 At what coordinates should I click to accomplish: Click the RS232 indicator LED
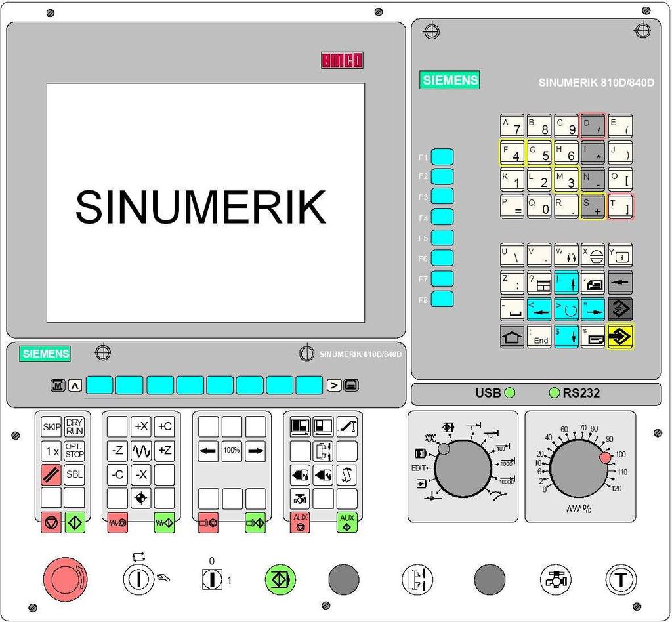coord(554,392)
